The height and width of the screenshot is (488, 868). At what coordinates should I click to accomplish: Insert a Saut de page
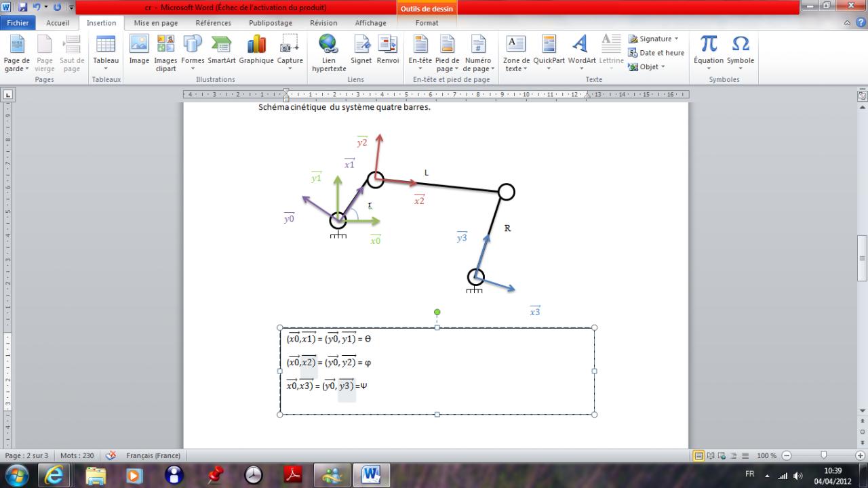coord(72,53)
